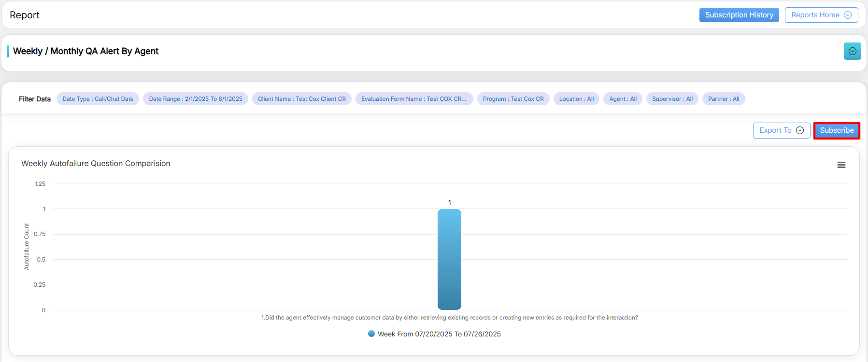Click the Subscribe button
The image size is (868, 362).
point(837,130)
